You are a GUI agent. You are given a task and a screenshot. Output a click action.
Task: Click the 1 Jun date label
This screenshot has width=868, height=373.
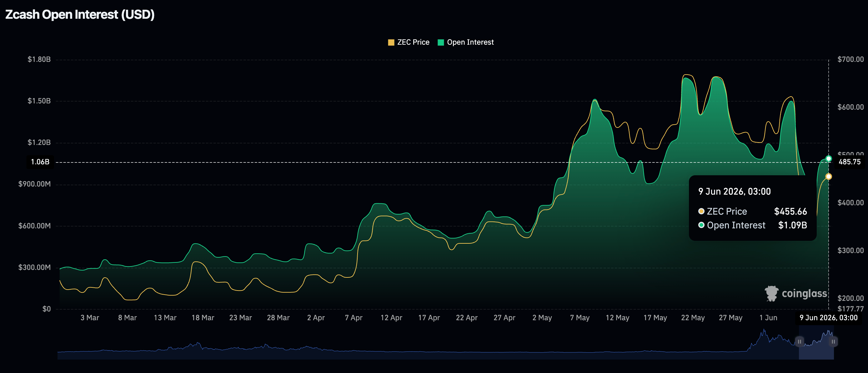tap(768, 318)
